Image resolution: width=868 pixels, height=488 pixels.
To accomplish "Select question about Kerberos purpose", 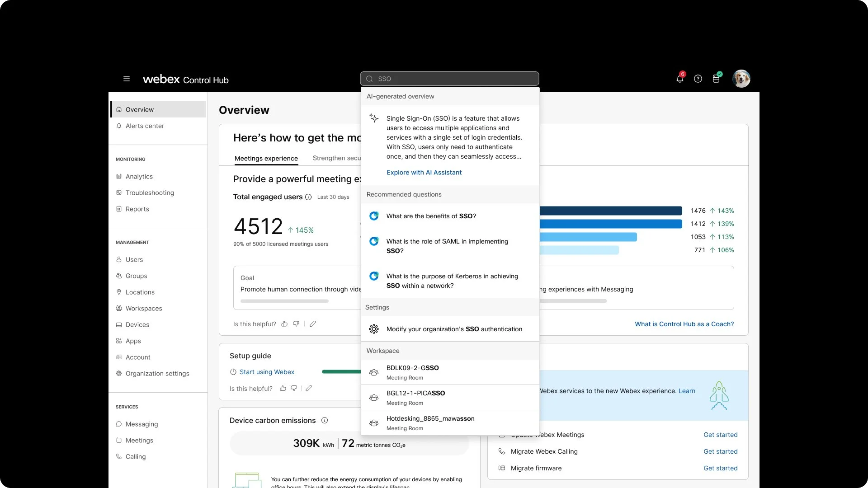I will coord(450,281).
